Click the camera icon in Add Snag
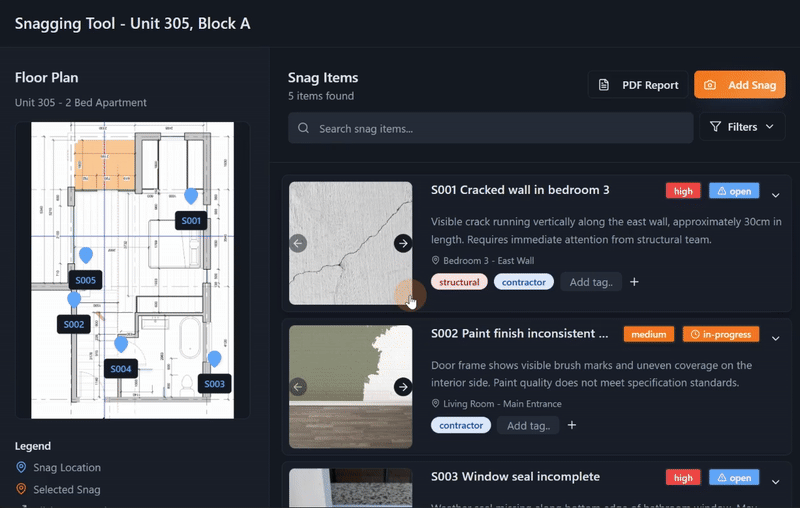800x508 pixels. click(710, 85)
